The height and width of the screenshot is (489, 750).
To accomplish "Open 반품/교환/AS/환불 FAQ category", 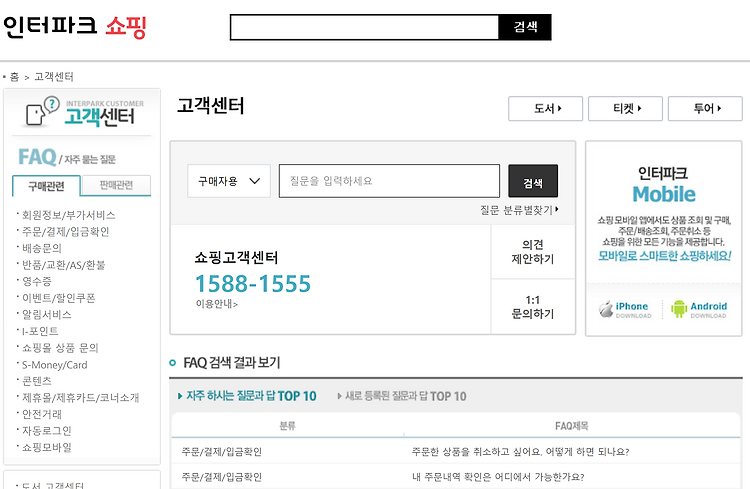I will pyautogui.click(x=64, y=265).
